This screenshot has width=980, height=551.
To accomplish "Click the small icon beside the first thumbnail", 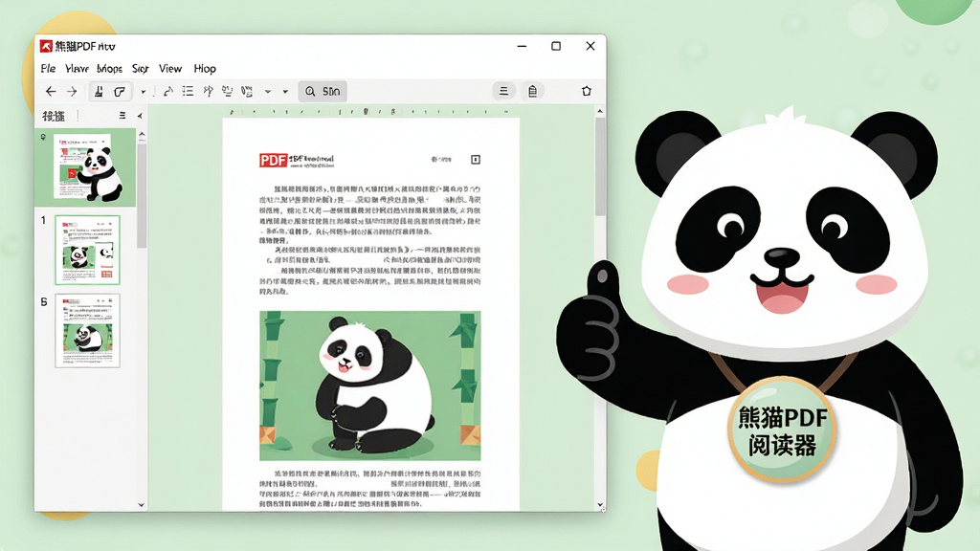I will click(43, 137).
